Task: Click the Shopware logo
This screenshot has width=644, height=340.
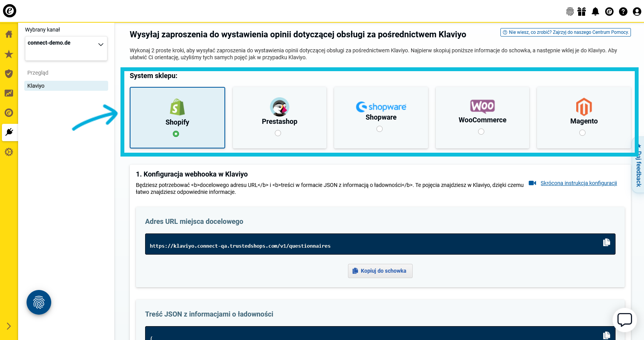Action: click(381, 107)
